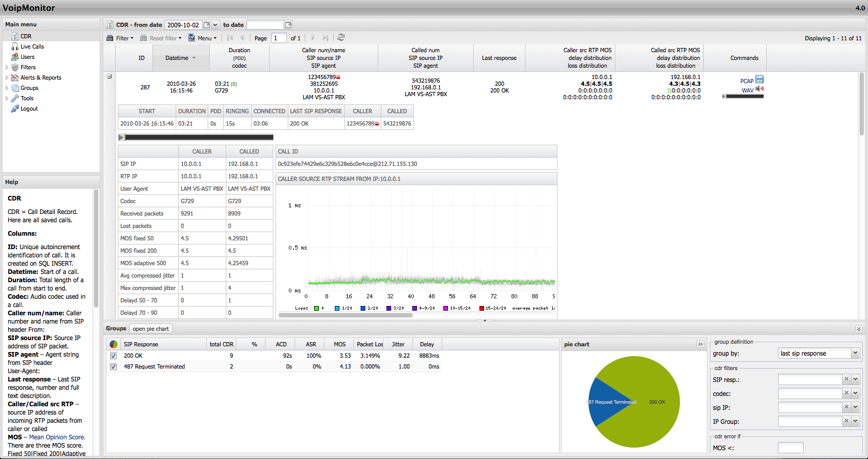Click the audio progress bar under WAV
This screenshot has width=868, height=459.
(745, 96)
